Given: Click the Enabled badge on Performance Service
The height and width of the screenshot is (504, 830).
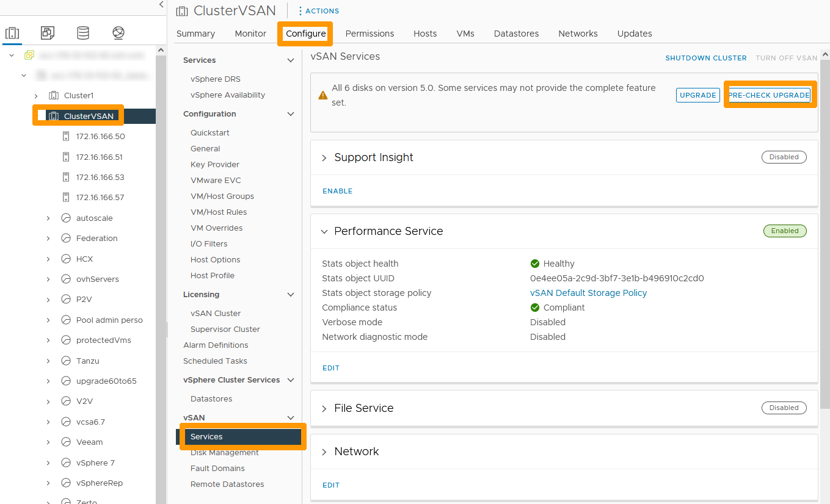Looking at the screenshot, I should coord(785,231).
